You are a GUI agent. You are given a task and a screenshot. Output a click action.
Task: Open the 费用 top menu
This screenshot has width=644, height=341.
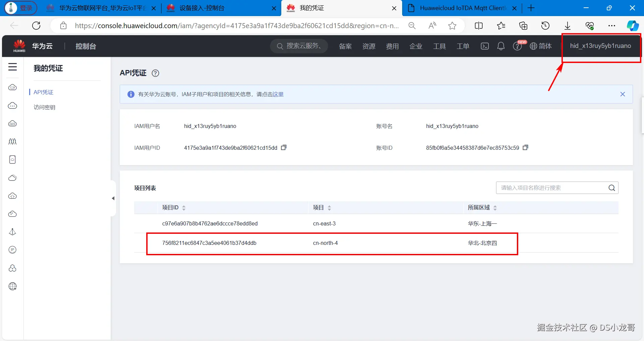coord(392,46)
